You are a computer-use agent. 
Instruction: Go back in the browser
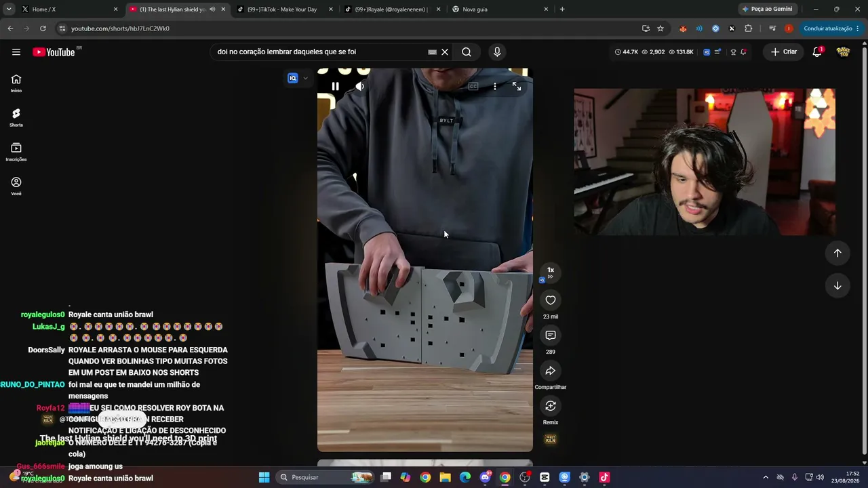click(x=10, y=28)
